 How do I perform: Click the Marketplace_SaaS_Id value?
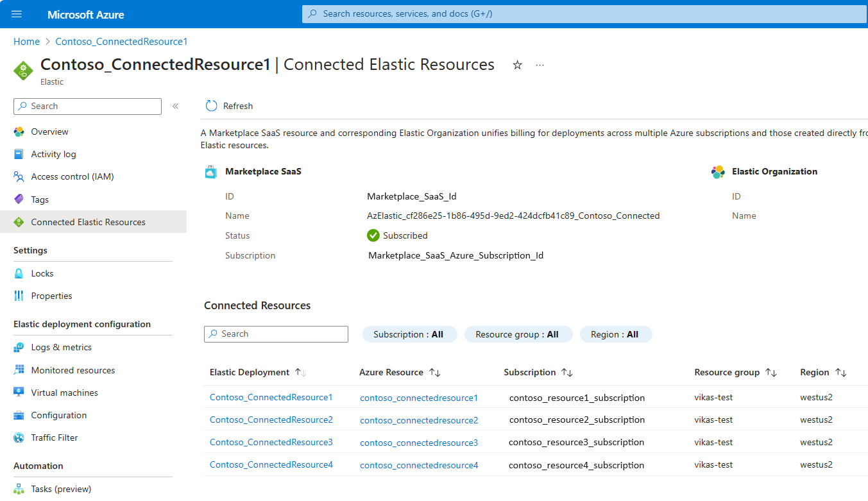[x=412, y=196]
